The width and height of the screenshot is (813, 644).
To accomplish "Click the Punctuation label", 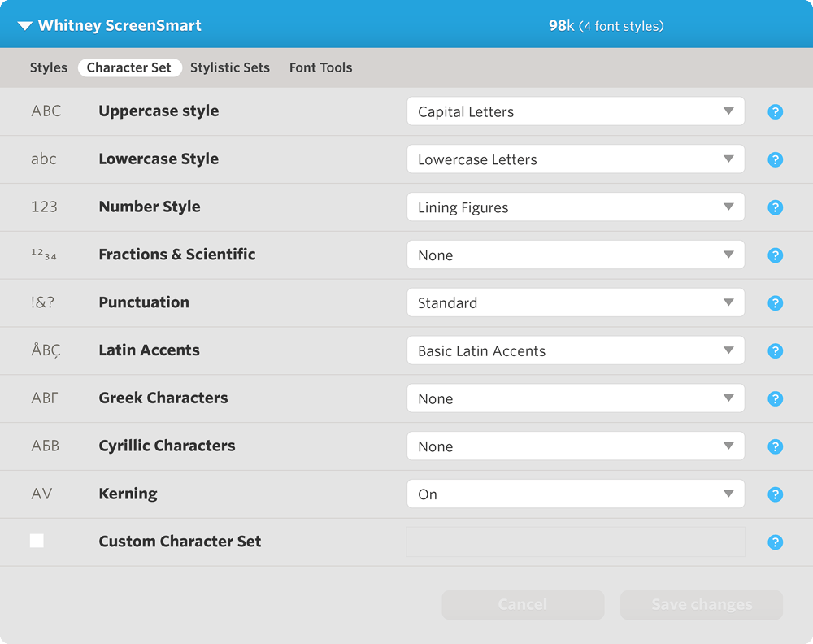I will click(x=144, y=302).
